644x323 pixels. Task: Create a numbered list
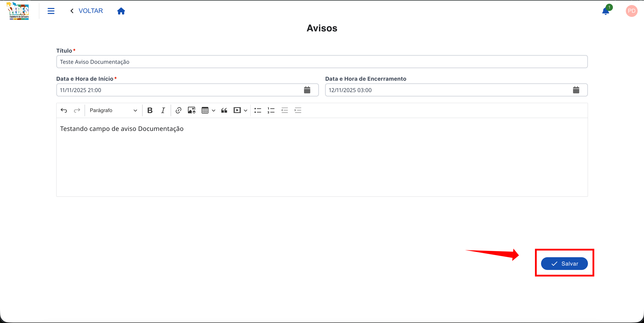coord(271,110)
